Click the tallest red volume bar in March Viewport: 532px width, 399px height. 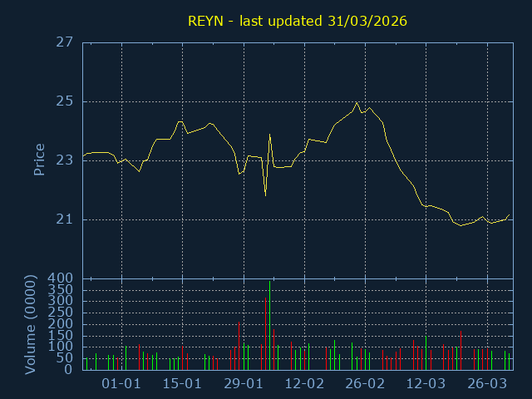(461, 350)
